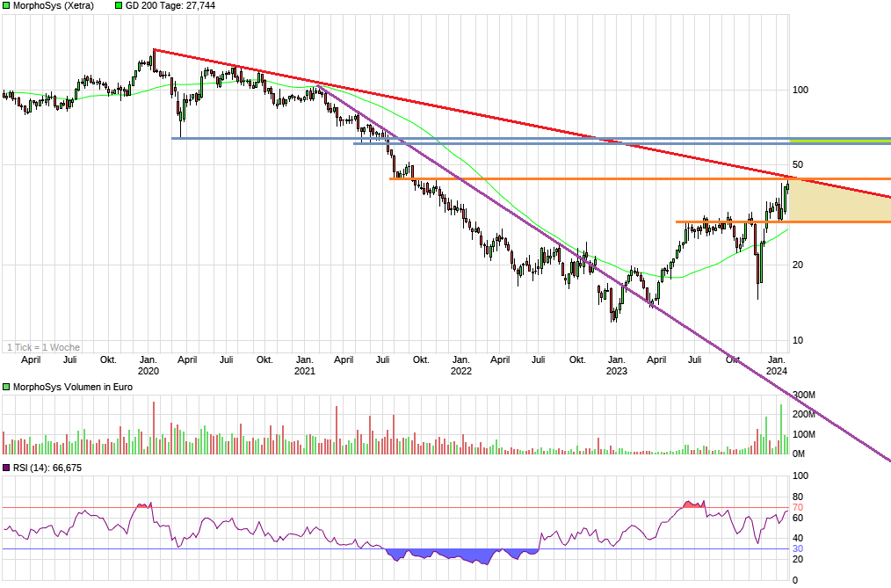The width and height of the screenshot is (891, 588).
Task: Select the 'Jan. 2021' axis label
Action: [304, 365]
